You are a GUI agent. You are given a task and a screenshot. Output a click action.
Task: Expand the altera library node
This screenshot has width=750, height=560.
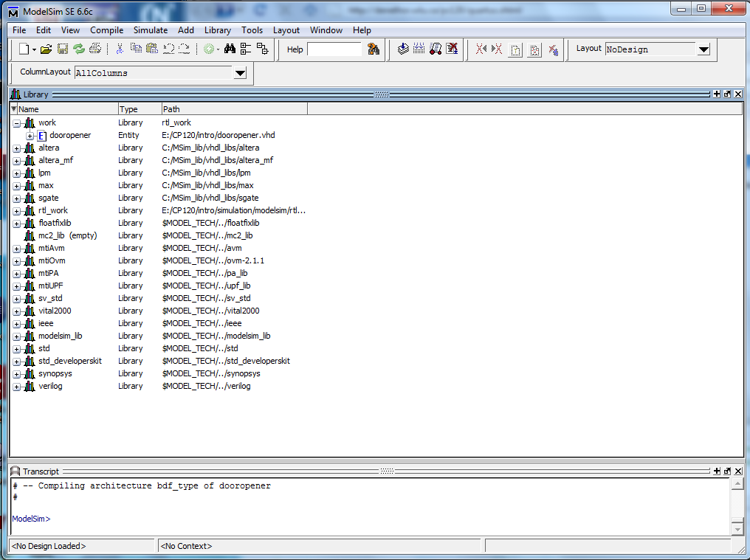pos(17,148)
